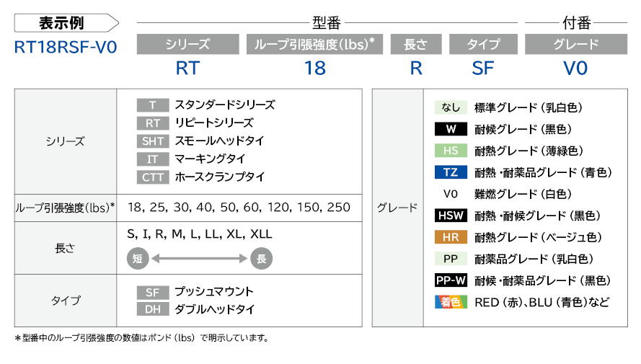Click the orange HR grade swatch

tap(451, 237)
